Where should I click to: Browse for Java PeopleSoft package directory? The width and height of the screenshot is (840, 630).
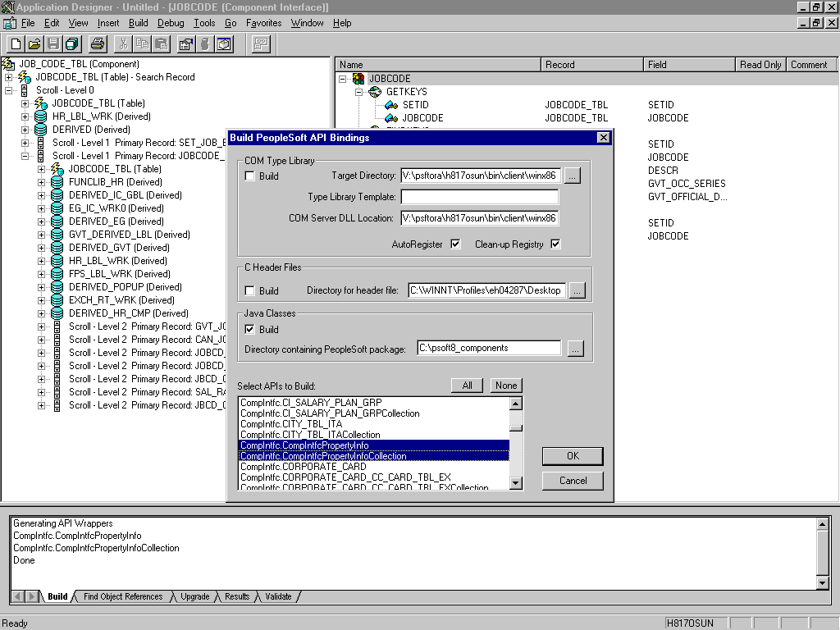[575, 348]
